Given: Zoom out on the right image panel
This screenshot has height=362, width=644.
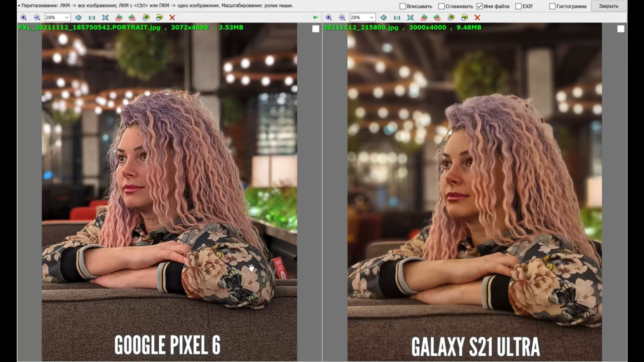Looking at the screenshot, I should coord(342,17).
